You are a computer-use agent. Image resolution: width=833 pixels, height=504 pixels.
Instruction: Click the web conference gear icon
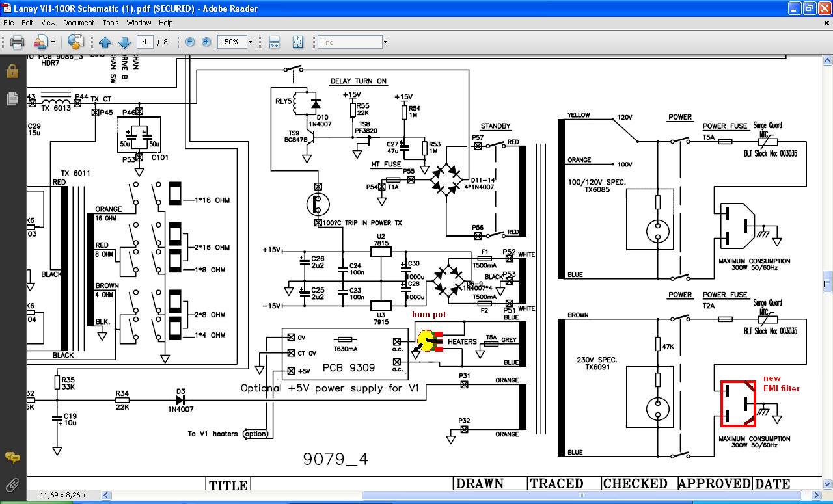coord(75,42)
